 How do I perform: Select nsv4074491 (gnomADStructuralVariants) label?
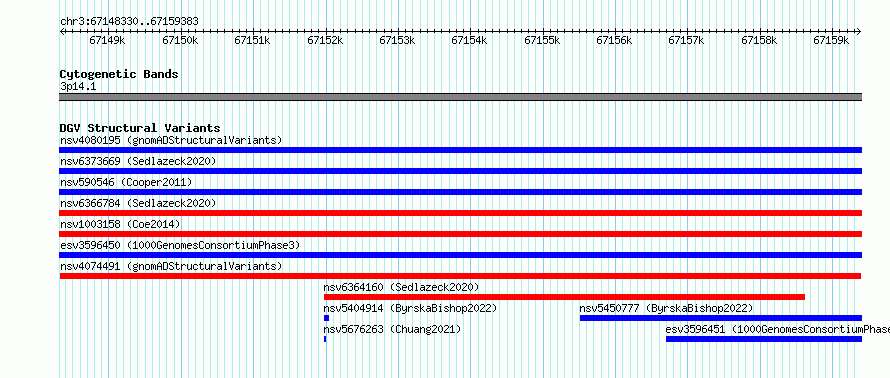(171, 266)
